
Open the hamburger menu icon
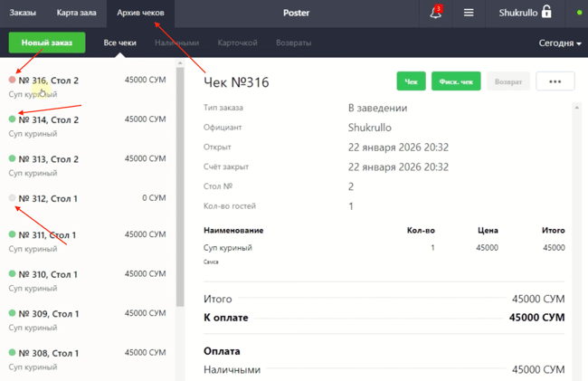point(469,14)
